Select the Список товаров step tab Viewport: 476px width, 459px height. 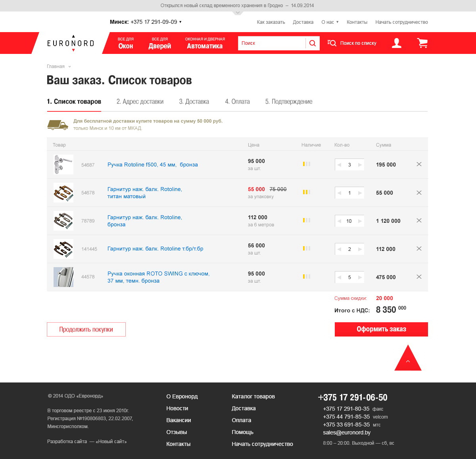pyautogui.click(x=74, y=101)
